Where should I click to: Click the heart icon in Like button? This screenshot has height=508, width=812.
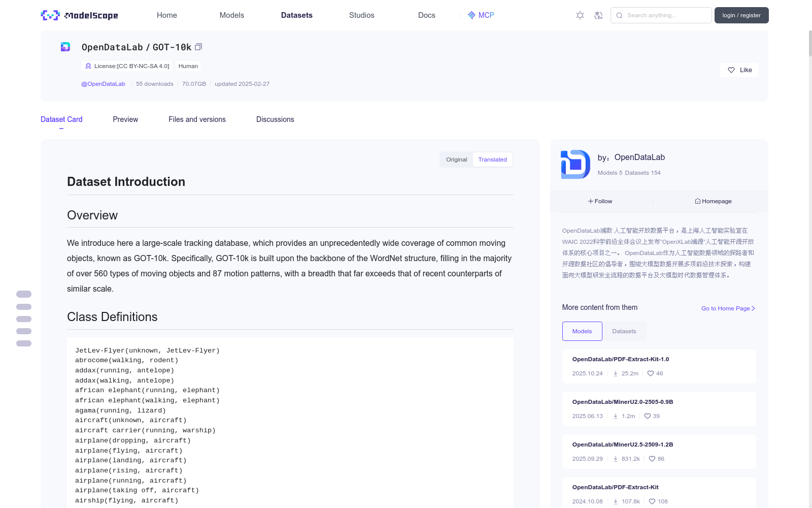pos(731,70)
